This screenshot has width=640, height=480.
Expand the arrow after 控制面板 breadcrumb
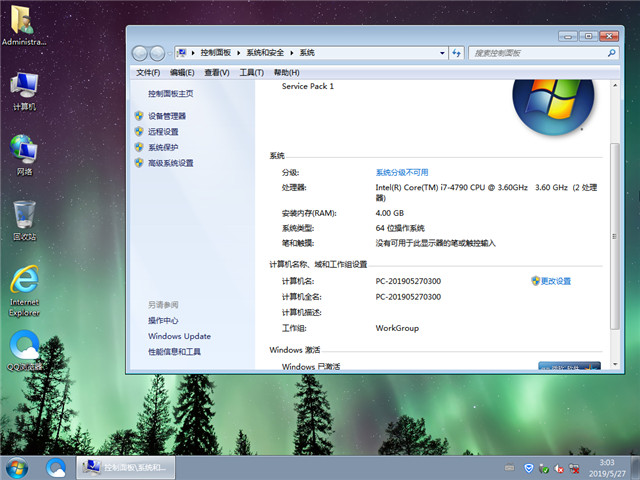(x=238, y=53)
